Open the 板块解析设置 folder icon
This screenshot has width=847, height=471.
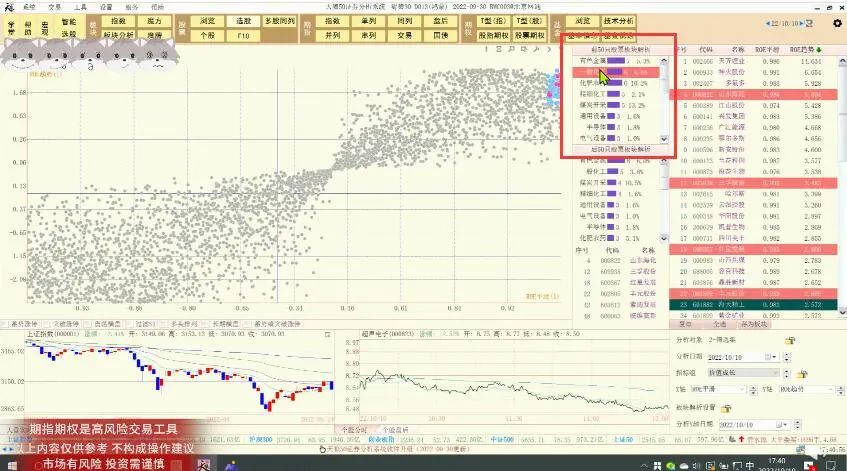pos(725,408)
